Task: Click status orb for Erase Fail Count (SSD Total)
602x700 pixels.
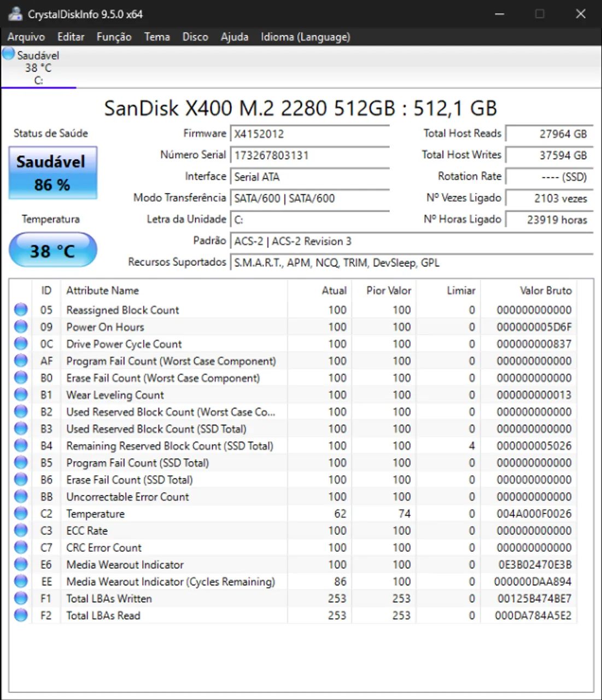Action: (x=21, y=479)
